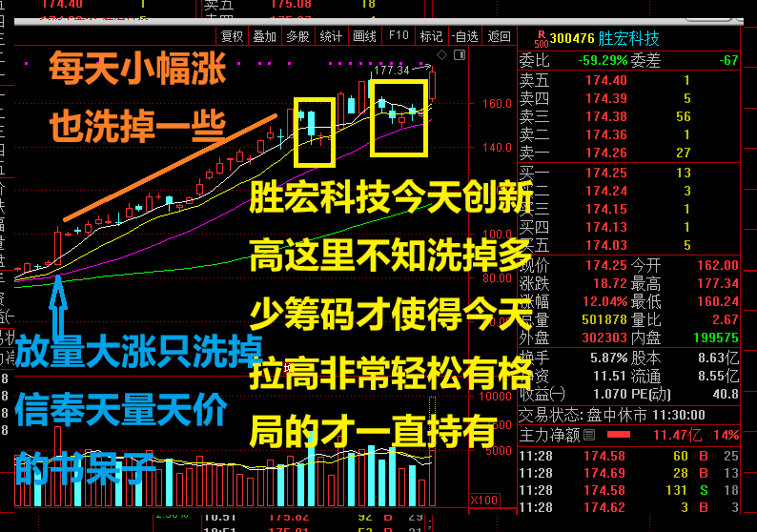The width and height of the screenshot is (757, 532).
Task: Switch to 多股 multi-stock view
Action: (x=297, y=36)
